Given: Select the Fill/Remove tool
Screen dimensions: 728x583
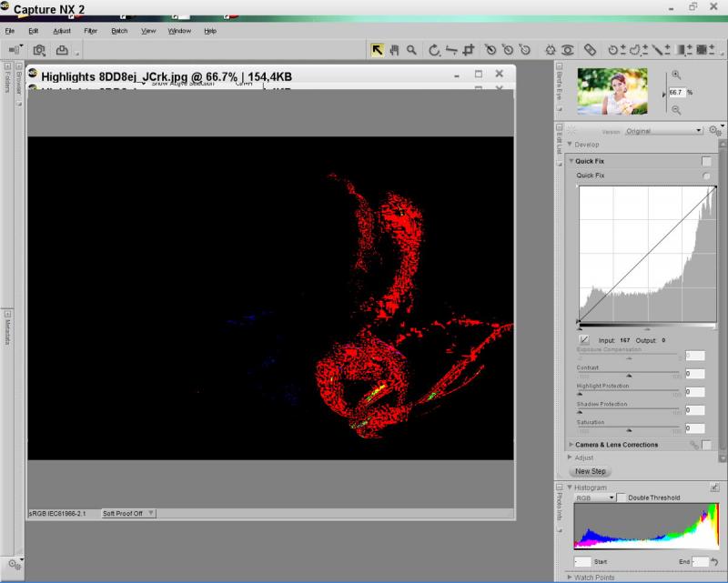Looking at the screenshot, I should tap(703, 50).
